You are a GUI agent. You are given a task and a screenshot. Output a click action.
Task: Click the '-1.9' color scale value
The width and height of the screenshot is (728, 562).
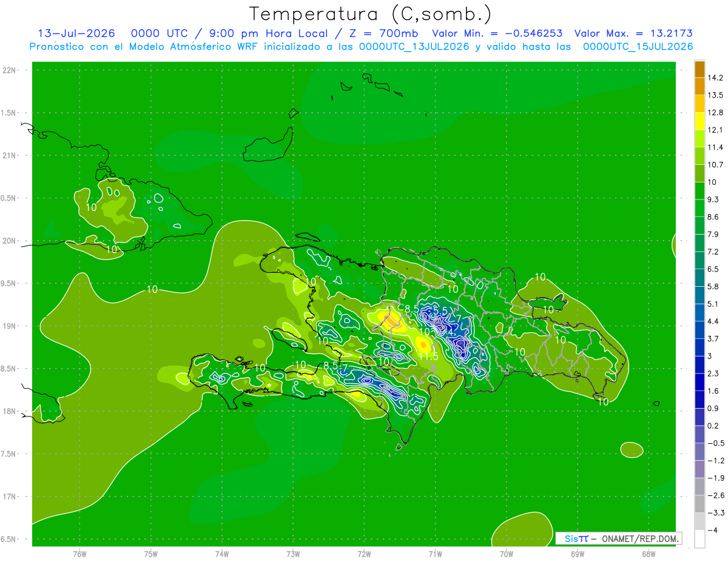click(715, 478)
